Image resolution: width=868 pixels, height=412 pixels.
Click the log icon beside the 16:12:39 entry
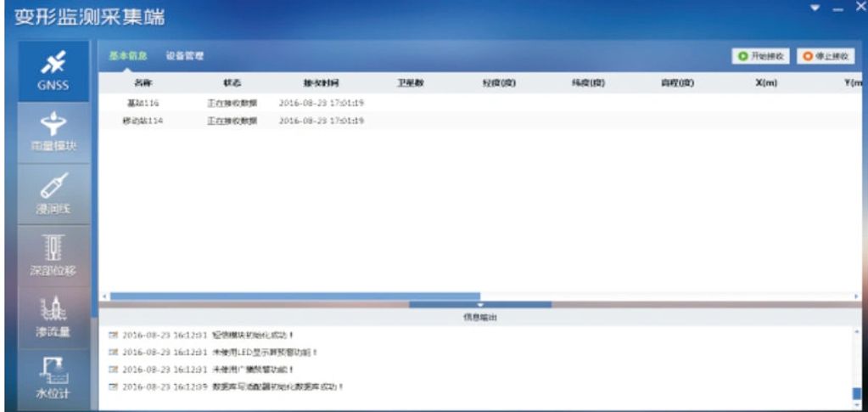114,387
